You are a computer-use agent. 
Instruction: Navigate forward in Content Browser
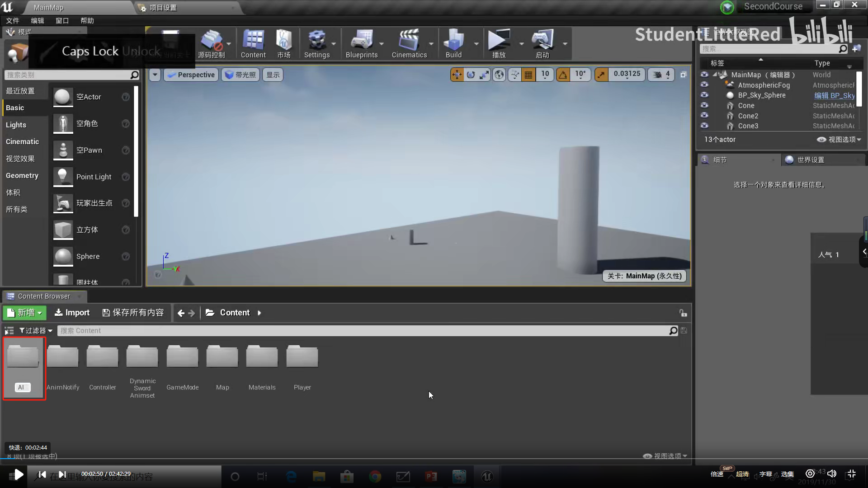click(191, 313)
